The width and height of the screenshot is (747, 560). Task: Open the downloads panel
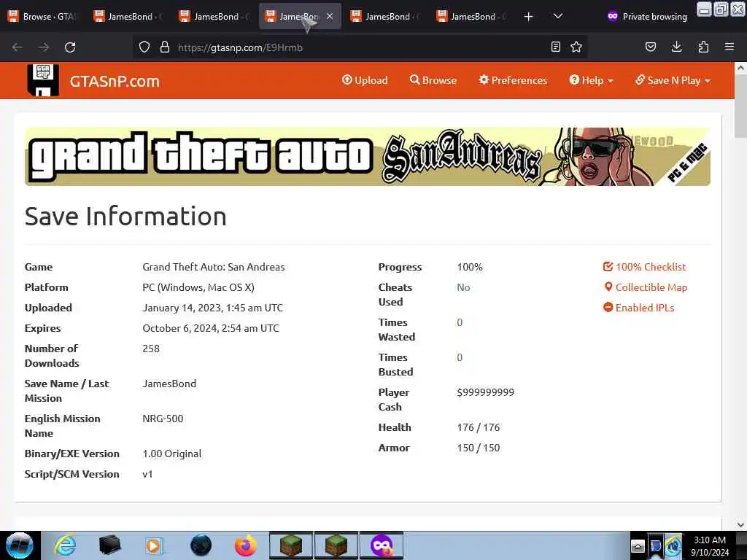[676, 47]
